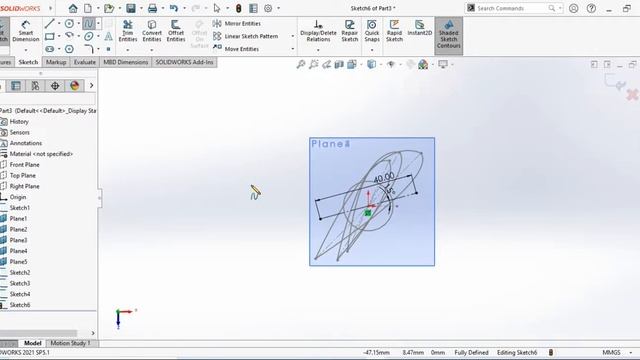The image size is (640, 360).
Task: Select the Model tab
Action: (33, 343)
